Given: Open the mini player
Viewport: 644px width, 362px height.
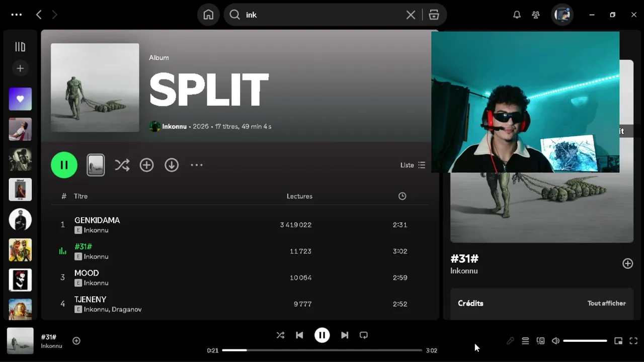Looking at the screenshot, I should click(618, 341).
